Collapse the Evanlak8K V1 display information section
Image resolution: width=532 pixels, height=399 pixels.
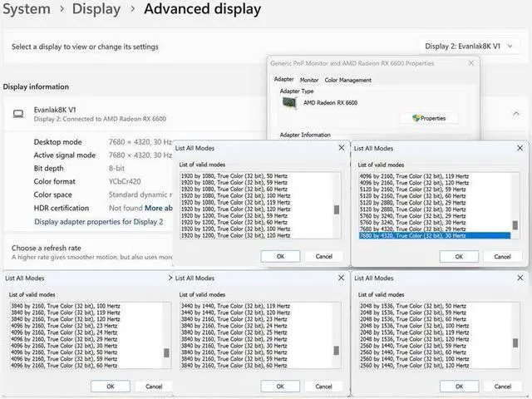[515, 114]
